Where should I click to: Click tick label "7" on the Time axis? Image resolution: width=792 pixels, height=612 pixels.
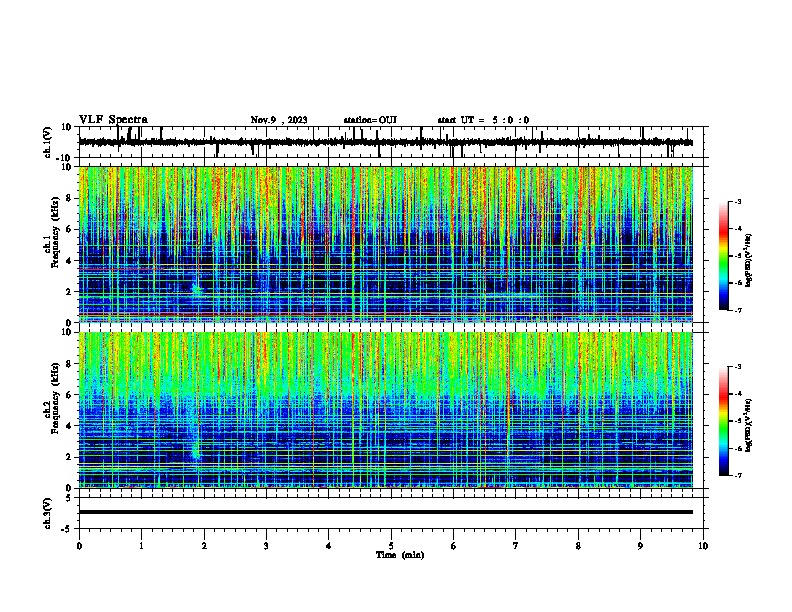click(x=516, y=546)
